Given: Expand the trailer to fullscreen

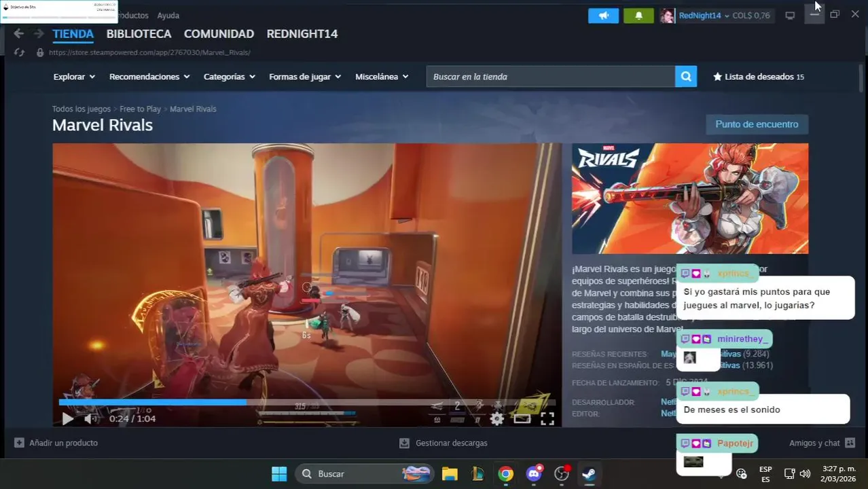Looking at the screenshot, I should [547, 419].
